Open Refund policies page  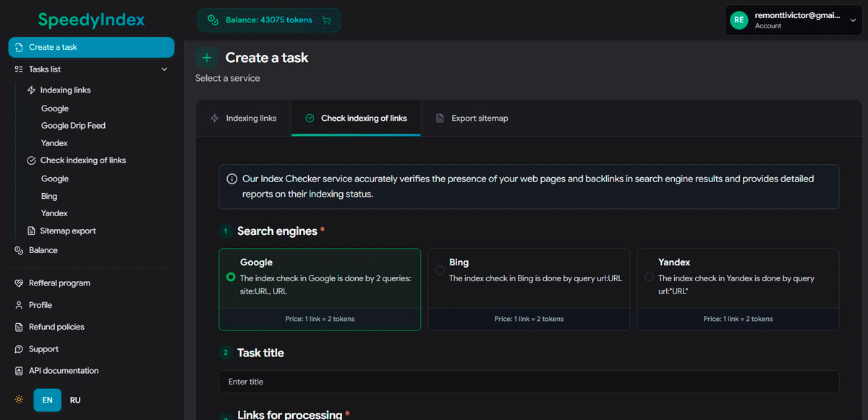[56, 327]
